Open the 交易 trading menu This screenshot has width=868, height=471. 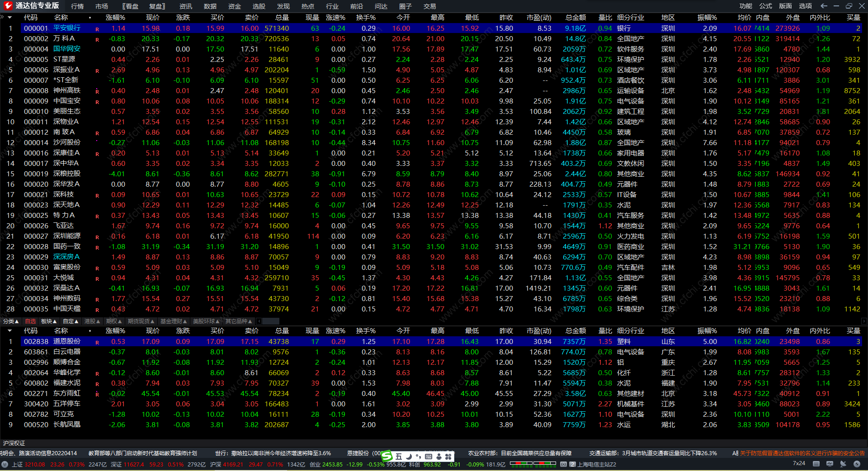point(430,6)
